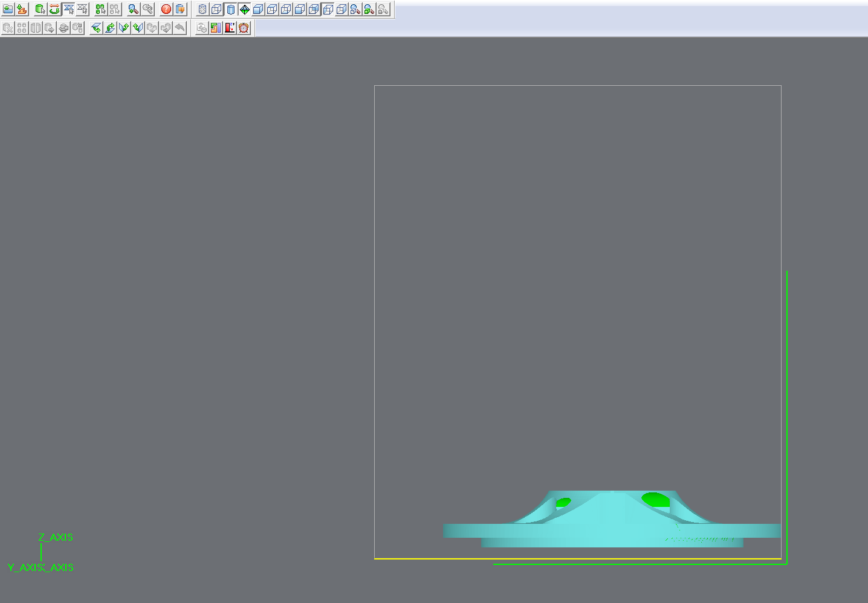The width and height of the screenshot is (868, 603).
Task: Click the first green flip plane icon
Action: coord(96,28)
